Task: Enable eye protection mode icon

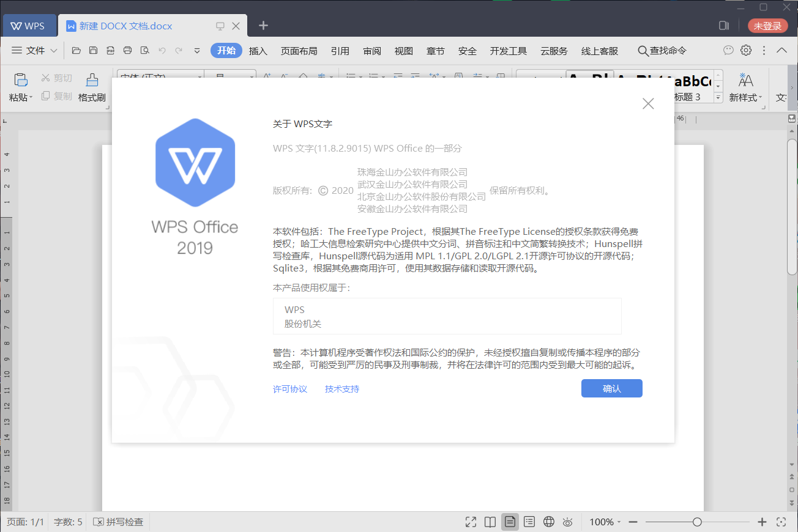Action: 568,522
